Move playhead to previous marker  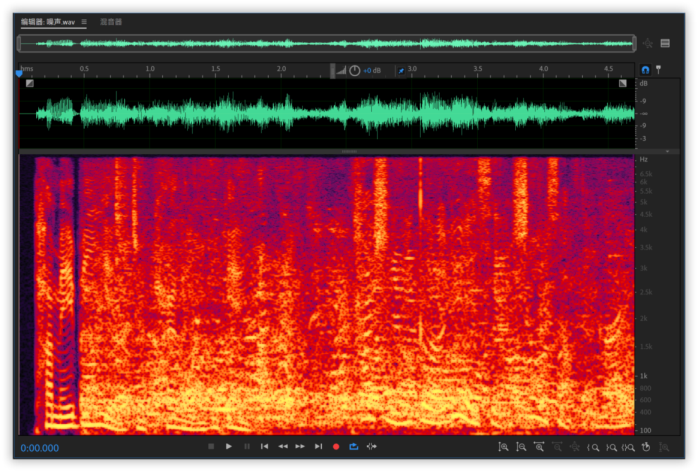tap(264, 446)
